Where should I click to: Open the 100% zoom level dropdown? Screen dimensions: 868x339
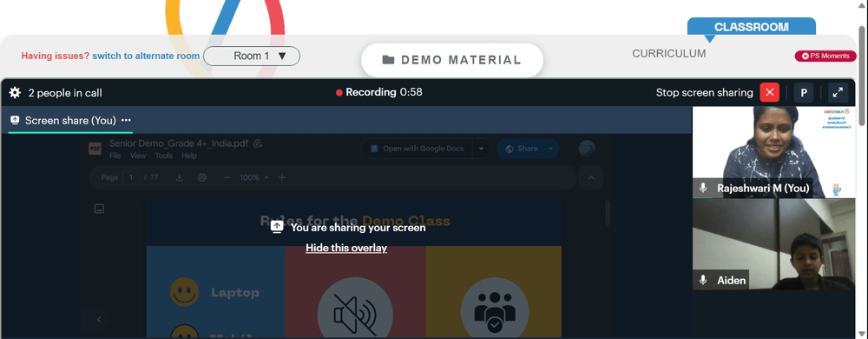coord(254,177)
